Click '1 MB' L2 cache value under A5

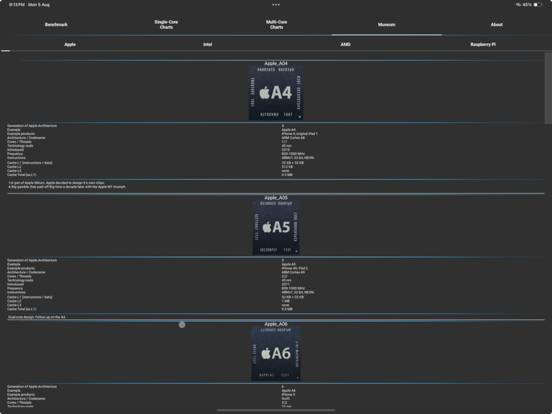286,301
